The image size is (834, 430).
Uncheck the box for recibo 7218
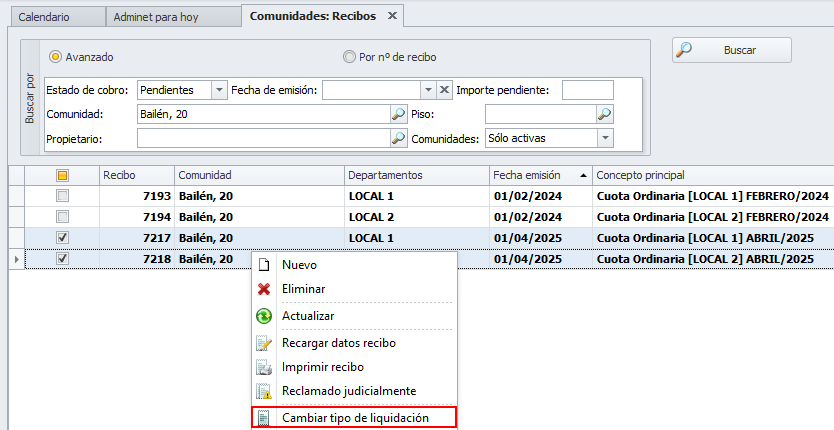coord(62,259)
